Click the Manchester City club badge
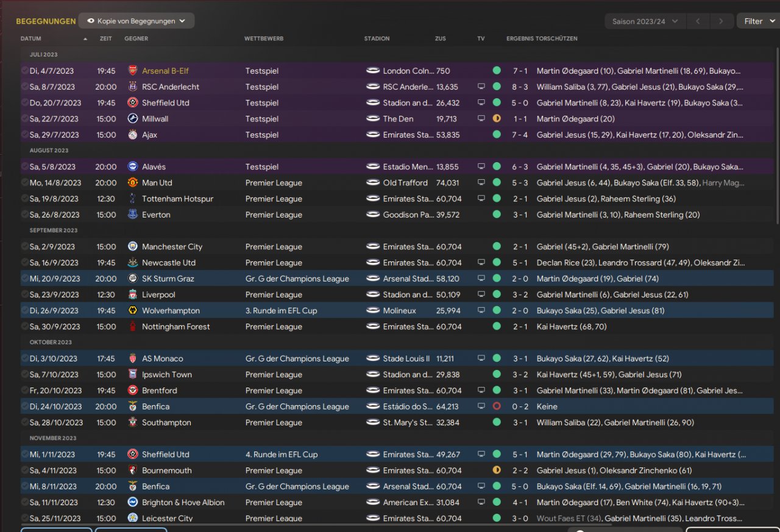 (132, 247)
